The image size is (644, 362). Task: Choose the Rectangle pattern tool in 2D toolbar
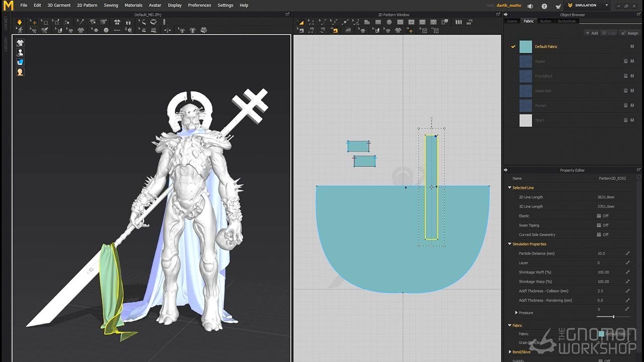click(378, 22)
